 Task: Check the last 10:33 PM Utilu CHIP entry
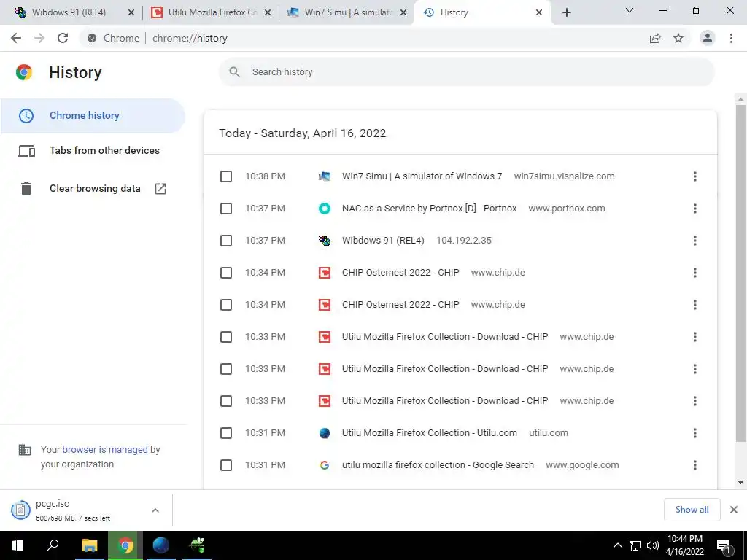(226, 401)
